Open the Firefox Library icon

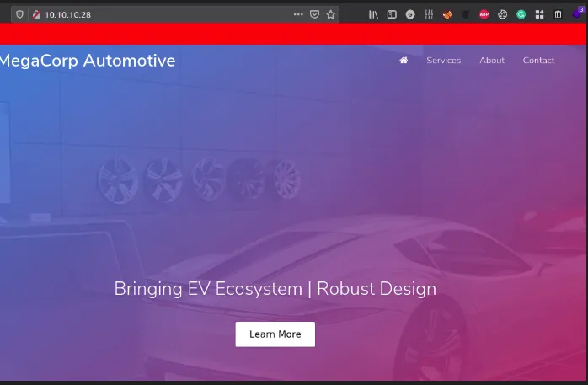tap(373, 14)
